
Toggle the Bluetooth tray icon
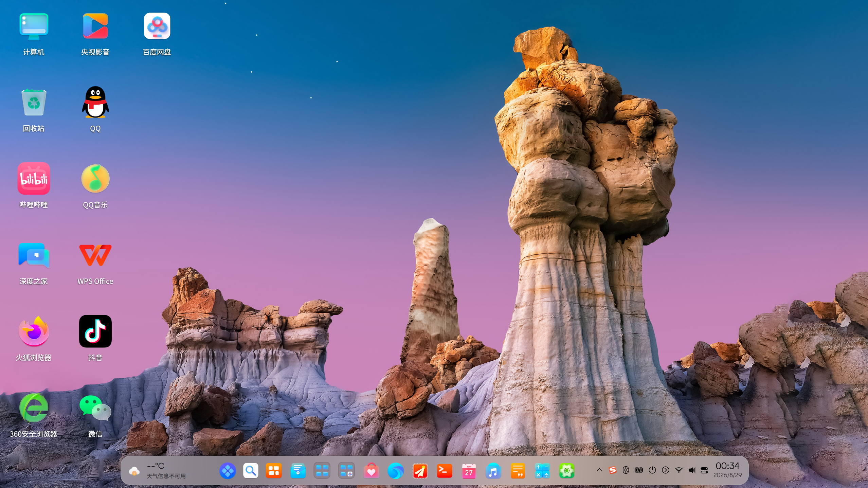tap(626, 470)
